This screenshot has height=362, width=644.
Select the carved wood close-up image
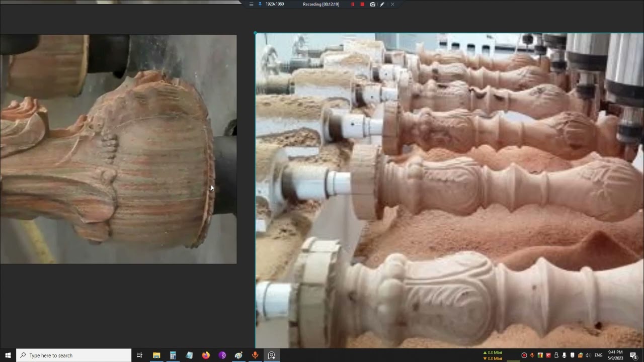pyautogui.click(x=118, y=149)
